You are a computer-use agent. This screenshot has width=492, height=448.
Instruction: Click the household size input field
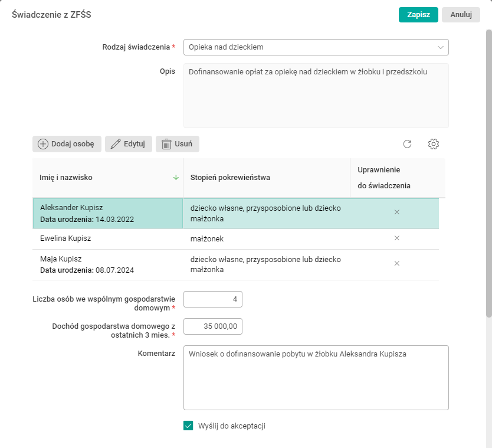click(212, 299)
